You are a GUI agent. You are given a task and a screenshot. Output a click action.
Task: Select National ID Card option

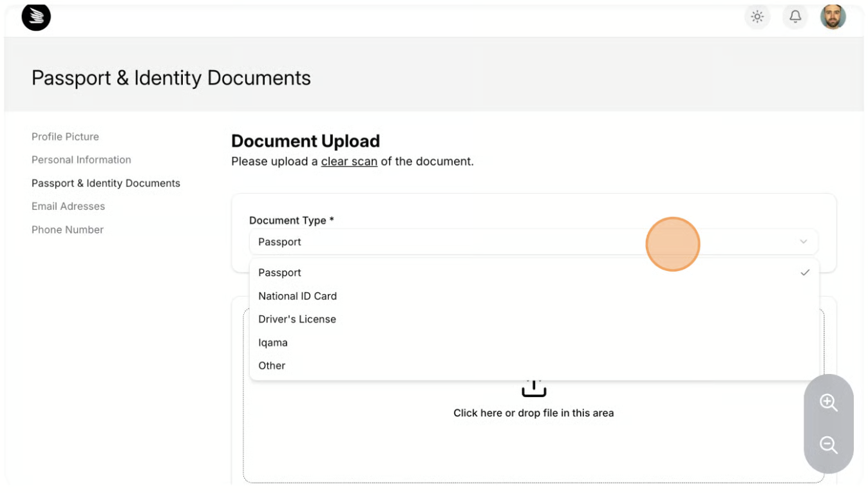297,296
